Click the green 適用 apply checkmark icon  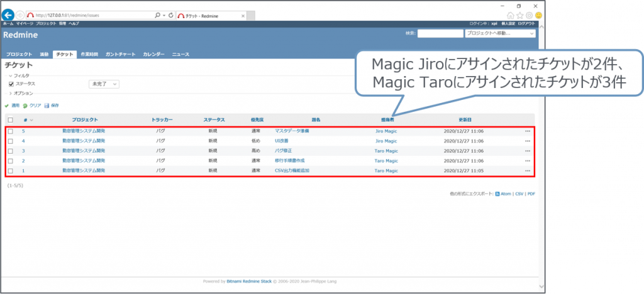[7, 106]
